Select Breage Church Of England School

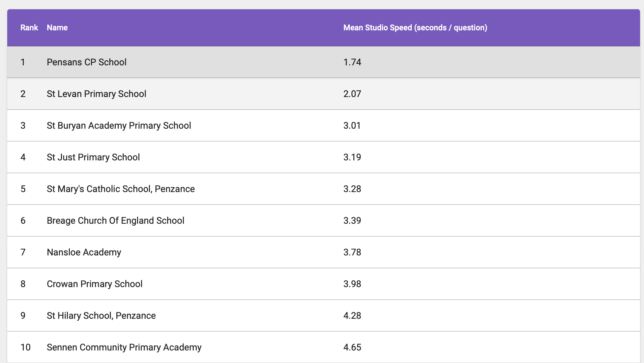pos(115,221)
